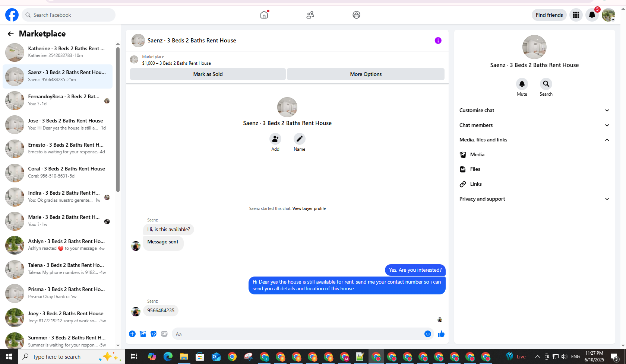Open the apps menu grid icon

(x=576, y=15)
